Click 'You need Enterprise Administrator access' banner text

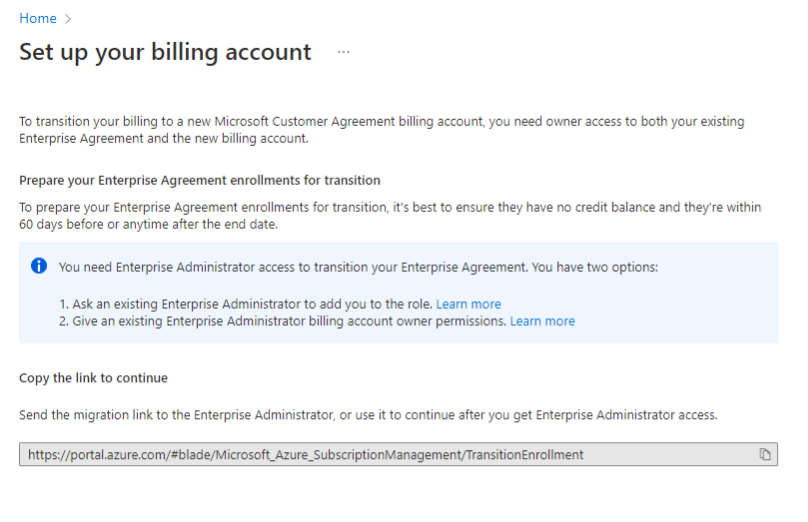click(x=358, y=267)
